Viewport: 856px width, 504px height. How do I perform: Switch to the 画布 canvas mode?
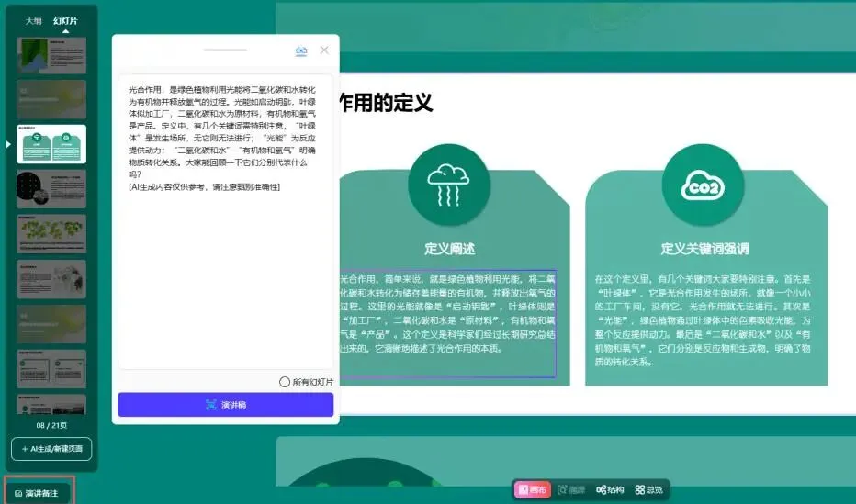(533, 490)
